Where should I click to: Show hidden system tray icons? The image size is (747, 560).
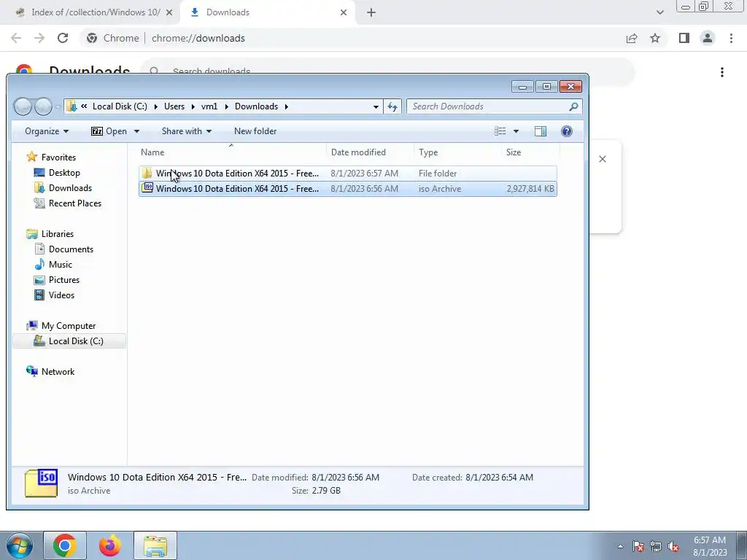coord(620,546)
